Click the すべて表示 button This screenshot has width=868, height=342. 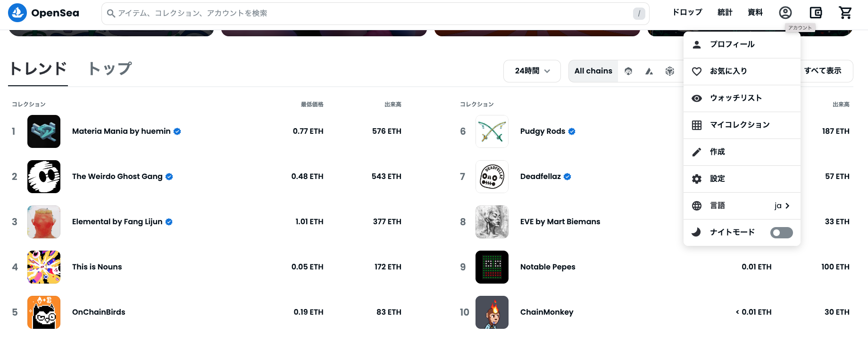[x=822, y=71]
